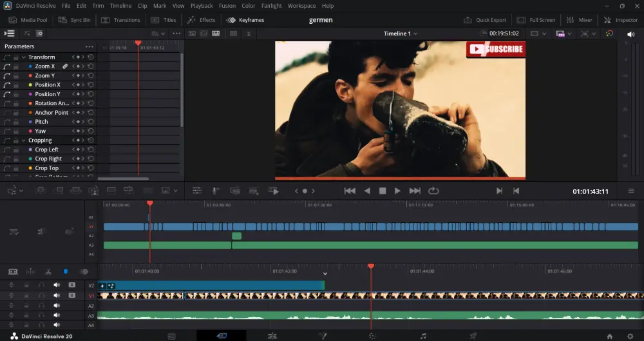
Task: Switch viewer to Full Screen
Action: (x=536, y=20)
